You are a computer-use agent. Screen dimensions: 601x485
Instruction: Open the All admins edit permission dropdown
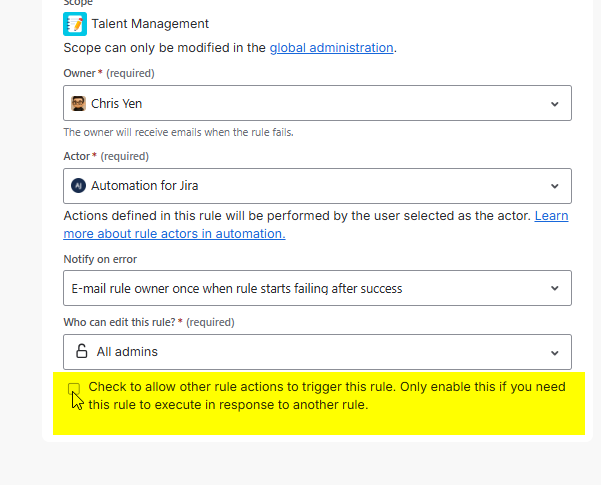click(300, 351)
